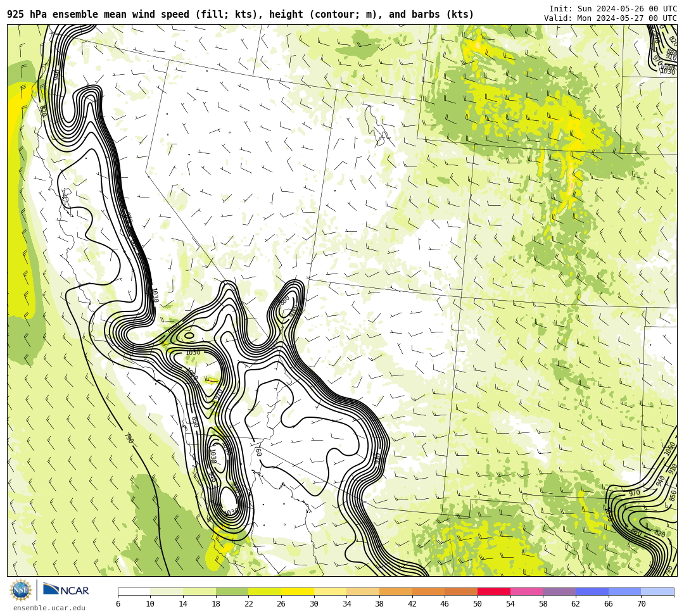The image size is (684, 616).
Task: Click the colorbar tick label 30
Action: [x=314, y=604]
